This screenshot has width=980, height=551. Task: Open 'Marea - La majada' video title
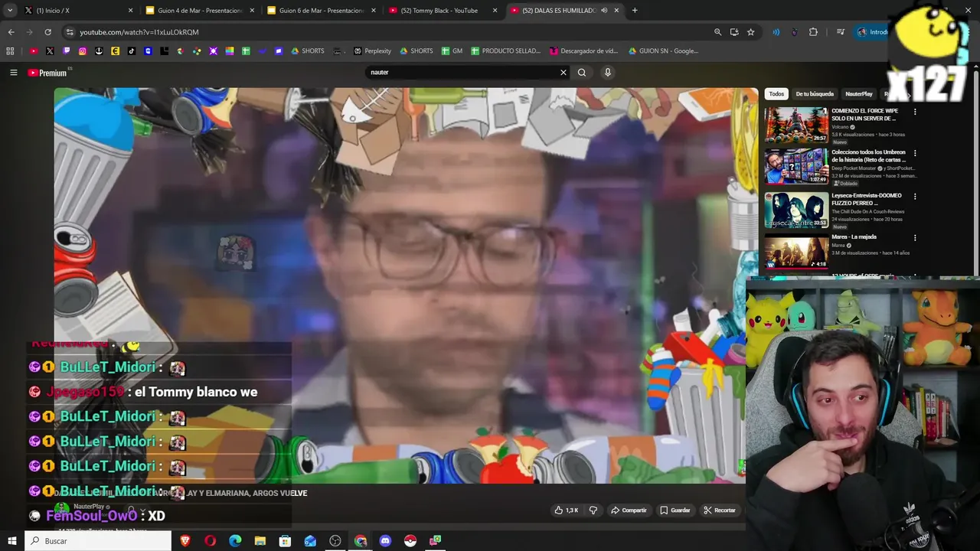[854, 237]
